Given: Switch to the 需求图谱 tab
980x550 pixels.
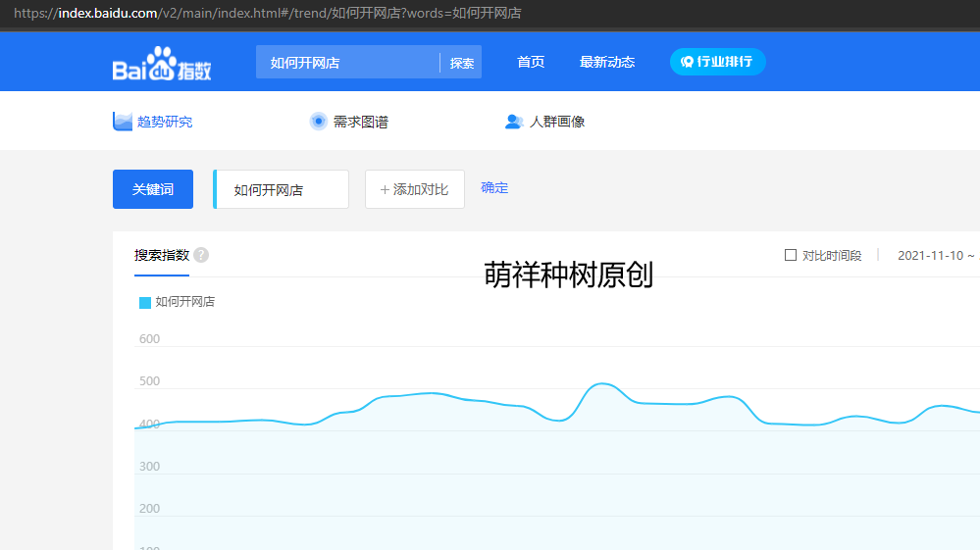Looking at the screenshot, I should (349, 122).
